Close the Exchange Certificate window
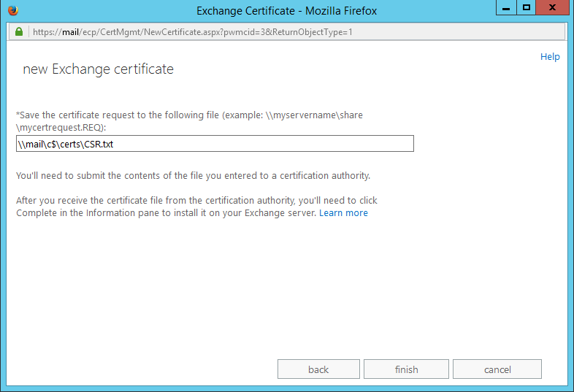This screenshot has height=392, width=574. coord(552,8)
